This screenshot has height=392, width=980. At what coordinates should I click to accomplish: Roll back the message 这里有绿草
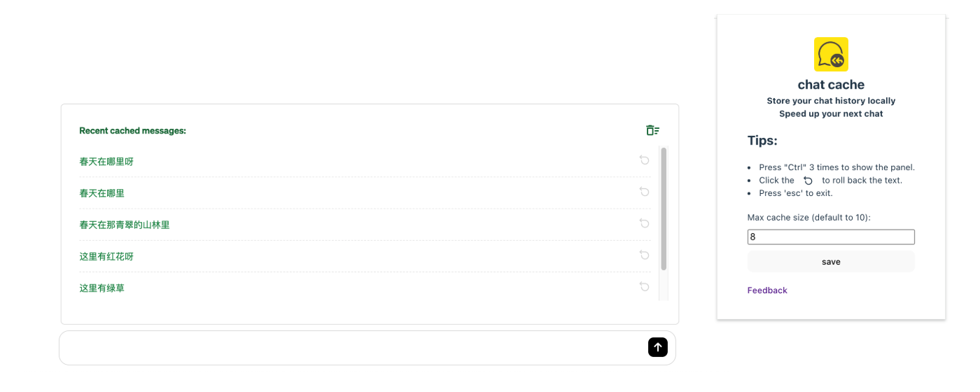(644, 286)
